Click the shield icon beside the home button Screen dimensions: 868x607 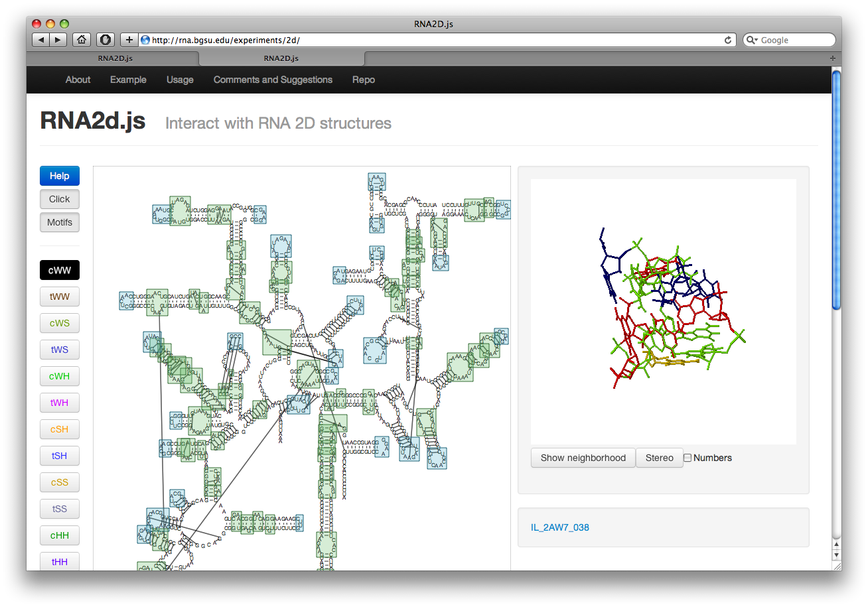pyautogui.click(x=106, y=40)
